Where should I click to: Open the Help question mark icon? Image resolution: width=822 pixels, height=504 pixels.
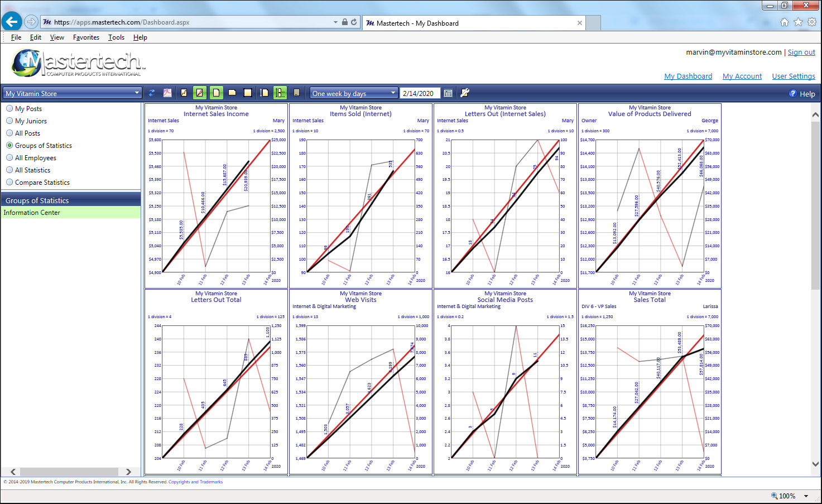pos(793,93)
